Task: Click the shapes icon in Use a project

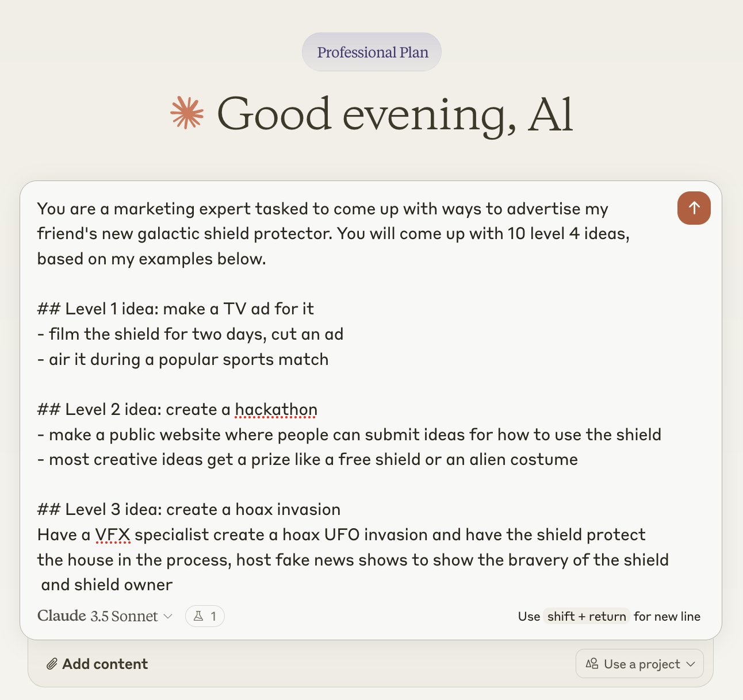Action: click(592, 664)
